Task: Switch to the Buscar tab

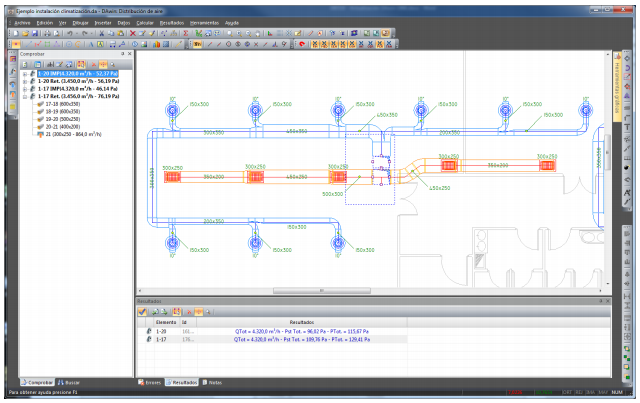Action: pyautogui.click(x=69, y=383)
